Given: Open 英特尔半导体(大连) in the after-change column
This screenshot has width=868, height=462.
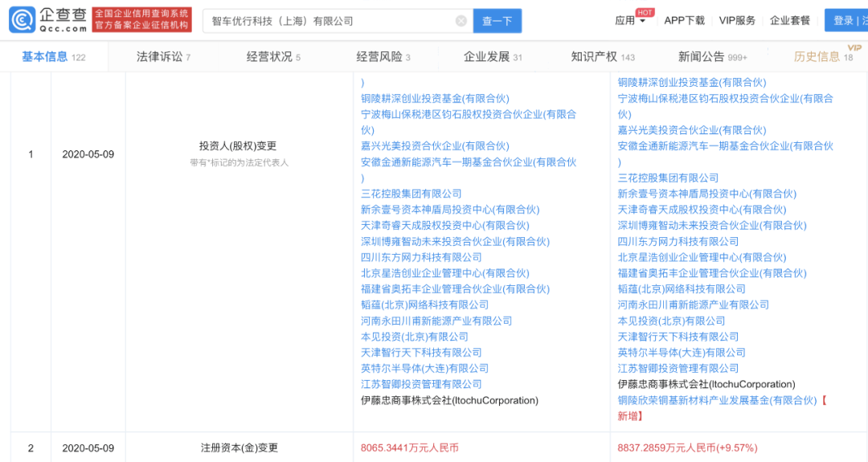Looking at the screenshot, I should tap(682, 353).
